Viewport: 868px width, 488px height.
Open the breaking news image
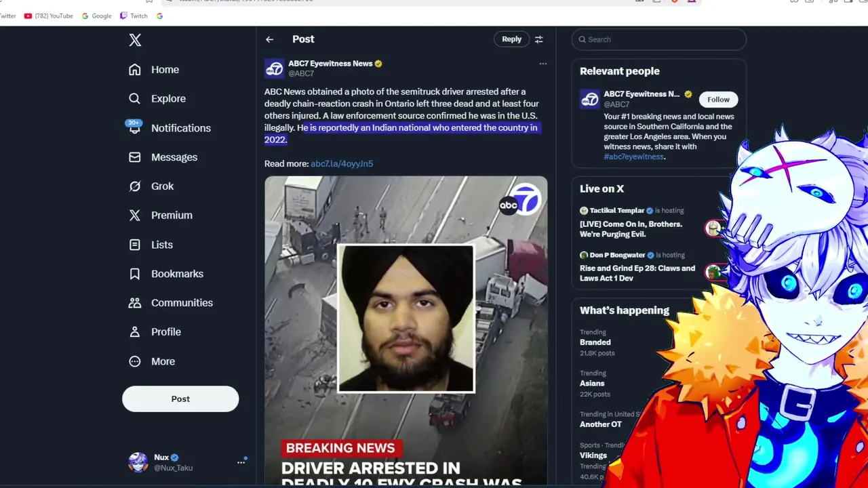(x=406, y=331)
